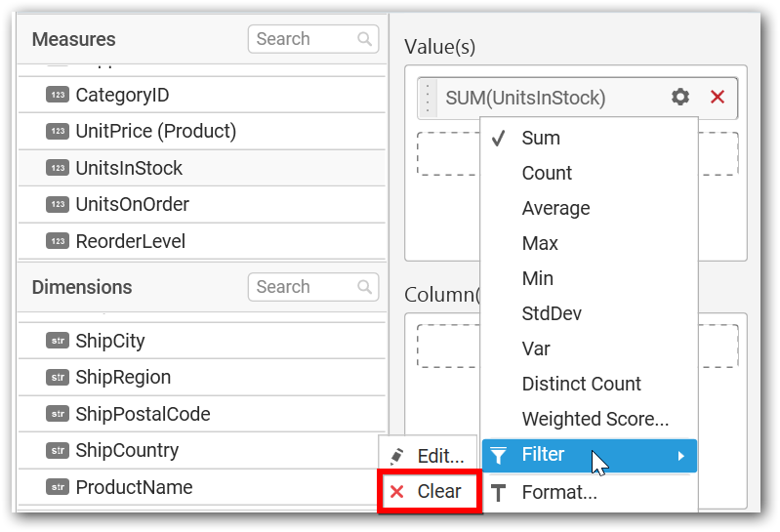The image size is (780, 532).
Task: Click the pencil icon next to Edit
Action: [x=397, y=456]
